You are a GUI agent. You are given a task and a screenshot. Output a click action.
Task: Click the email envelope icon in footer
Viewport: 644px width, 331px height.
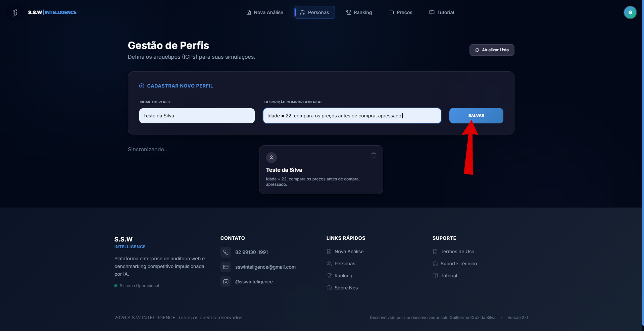(226, 267)
